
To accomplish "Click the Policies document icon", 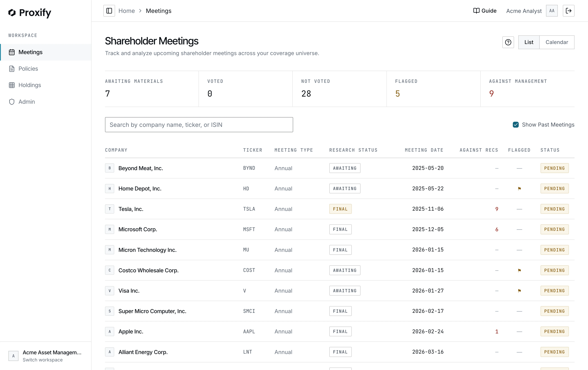I will click(12, 69).
